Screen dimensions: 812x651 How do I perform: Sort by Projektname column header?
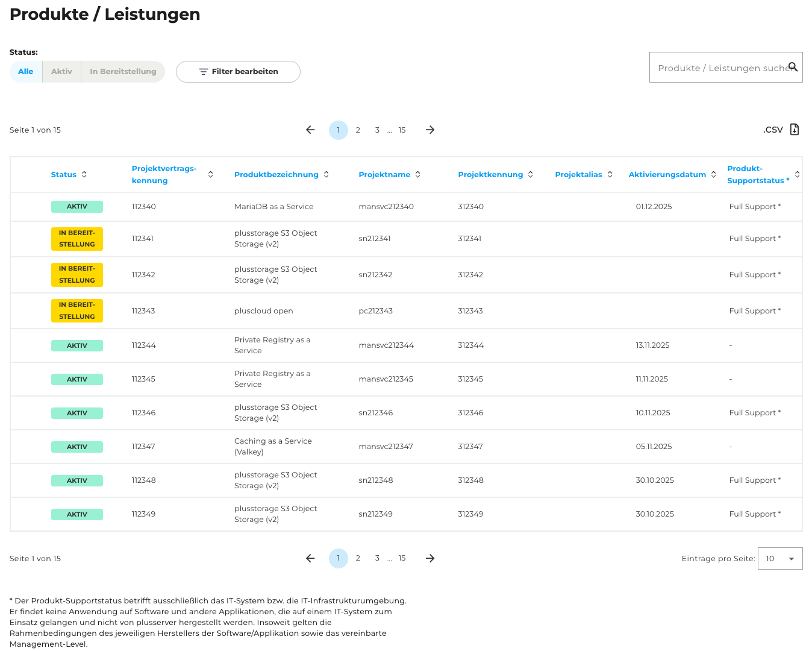[384, 175]
